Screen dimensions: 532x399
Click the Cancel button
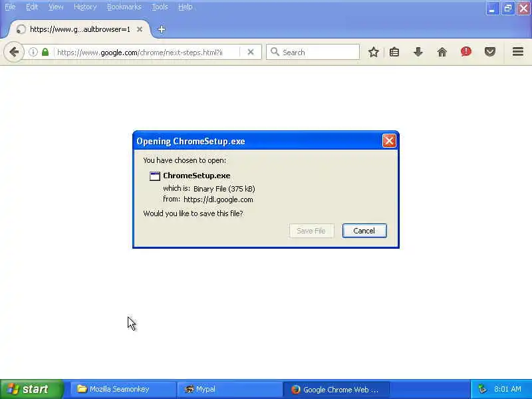point(364,231)
